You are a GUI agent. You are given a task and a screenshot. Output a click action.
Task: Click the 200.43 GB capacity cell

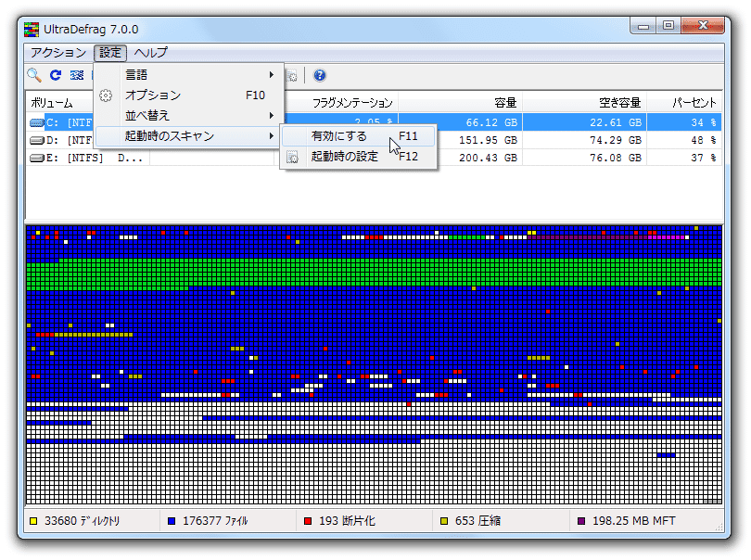tap(488, 158)
